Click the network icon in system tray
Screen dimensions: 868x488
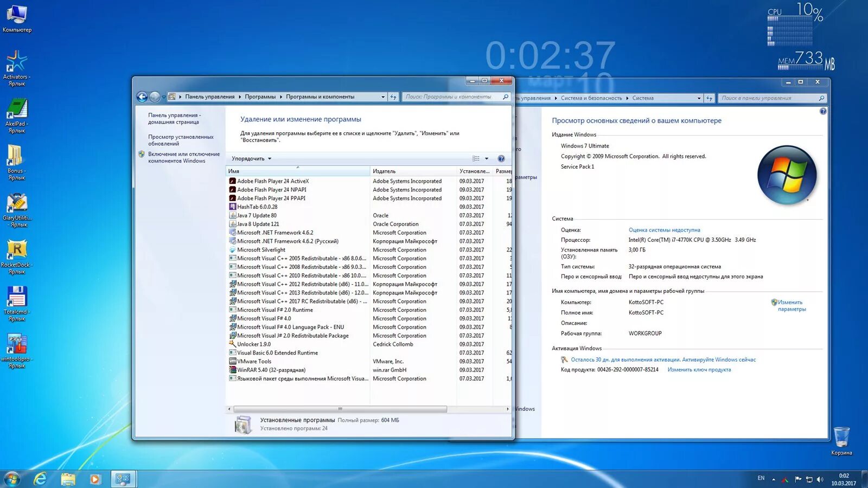coord(809,479)
